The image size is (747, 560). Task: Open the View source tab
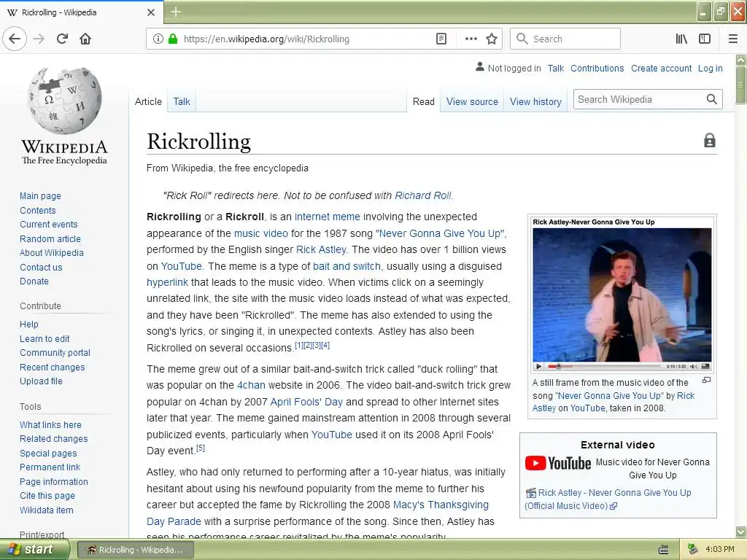(x=472, y=101)
